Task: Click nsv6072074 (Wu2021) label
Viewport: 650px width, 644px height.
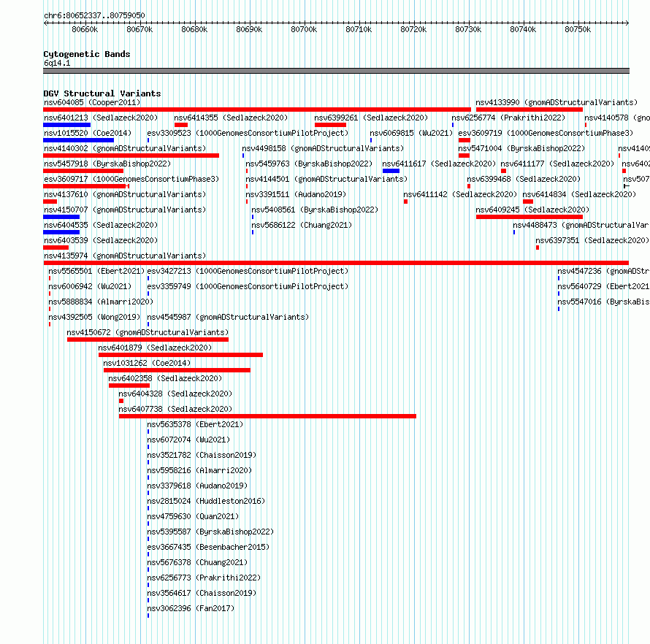Action: point(188,440)
